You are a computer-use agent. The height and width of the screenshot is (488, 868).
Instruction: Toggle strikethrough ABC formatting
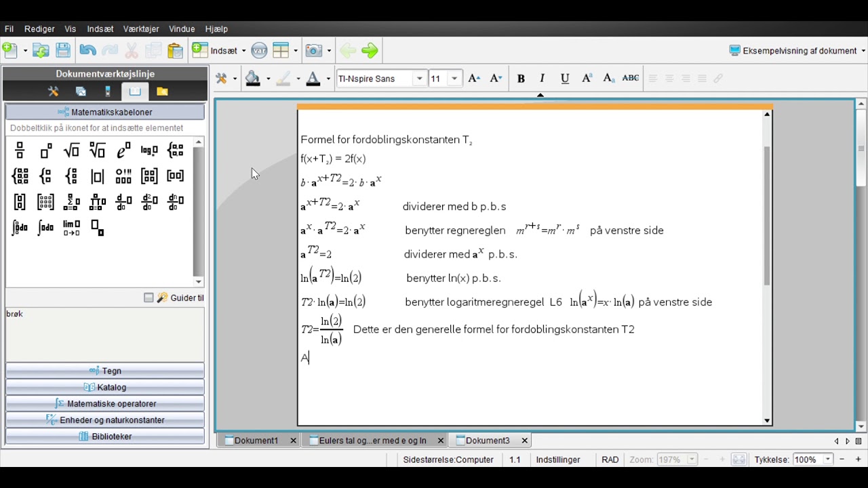(631, 79)
